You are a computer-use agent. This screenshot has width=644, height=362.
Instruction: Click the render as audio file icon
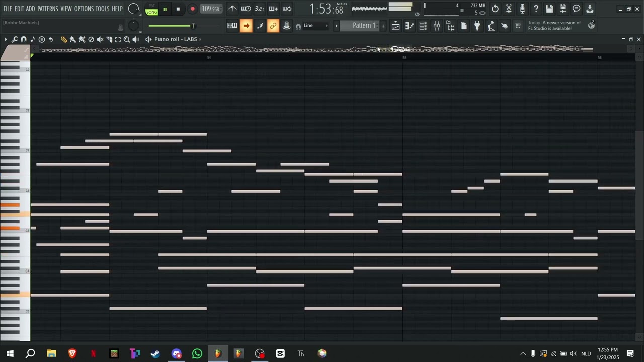coord(563,9)
